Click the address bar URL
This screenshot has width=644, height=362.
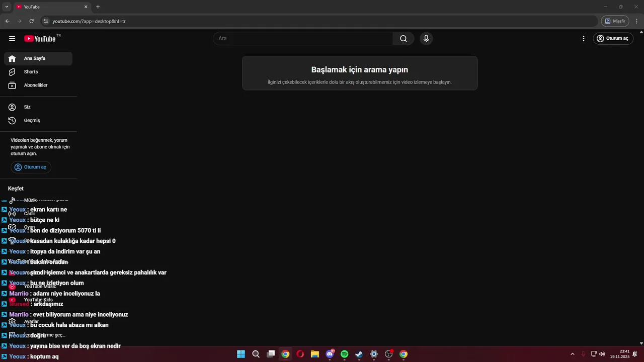tap(89, 21)
